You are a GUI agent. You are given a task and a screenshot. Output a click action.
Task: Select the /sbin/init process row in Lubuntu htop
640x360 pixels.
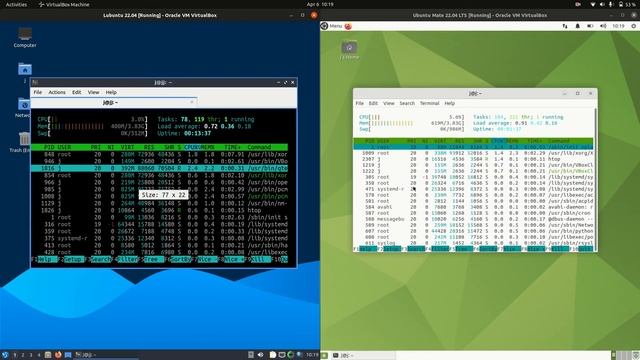point(159,218)
